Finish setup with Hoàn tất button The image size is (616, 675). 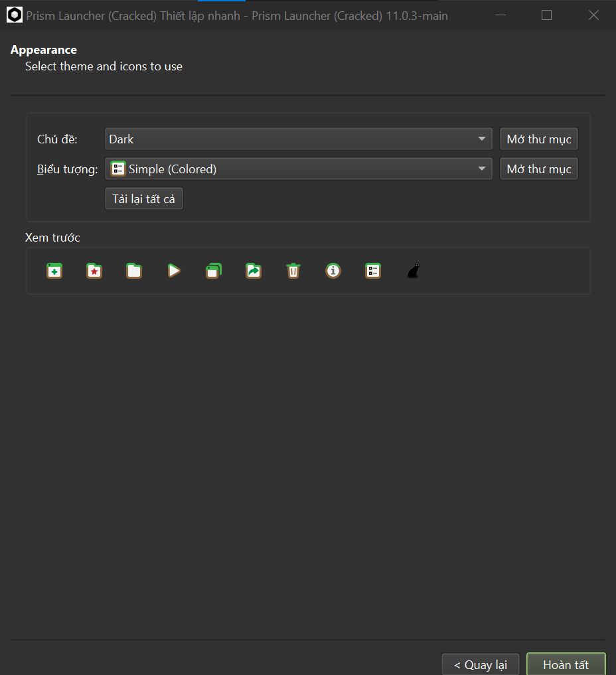(x=566, y=664)
